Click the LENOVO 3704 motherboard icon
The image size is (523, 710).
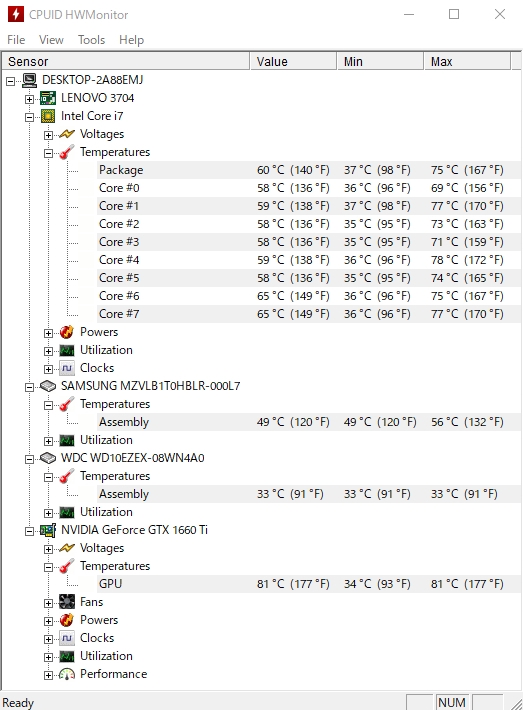[48, 98]
